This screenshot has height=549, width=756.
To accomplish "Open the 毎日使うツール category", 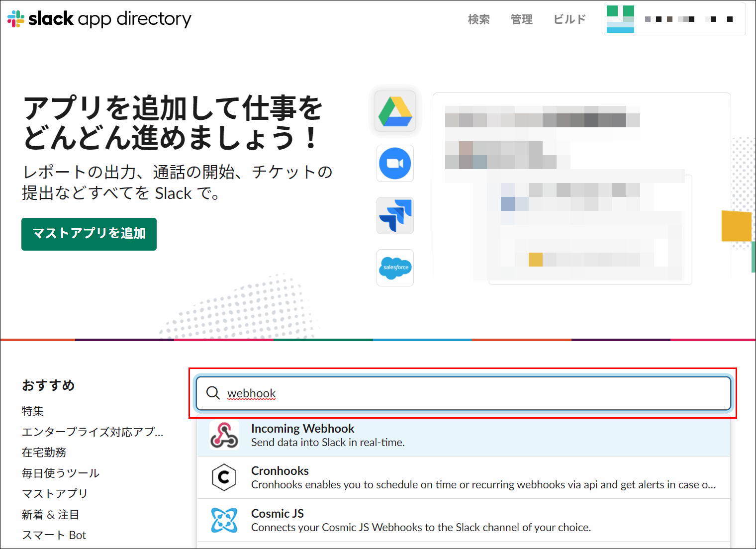I will click(61, 473).
